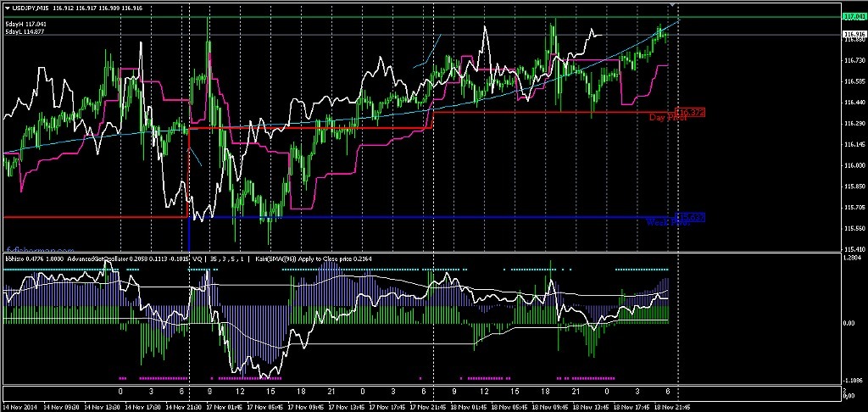Click the AdvancedGetOscillator indicator label
The width and height of the screenshot is (868, 412).
[100, 259]
